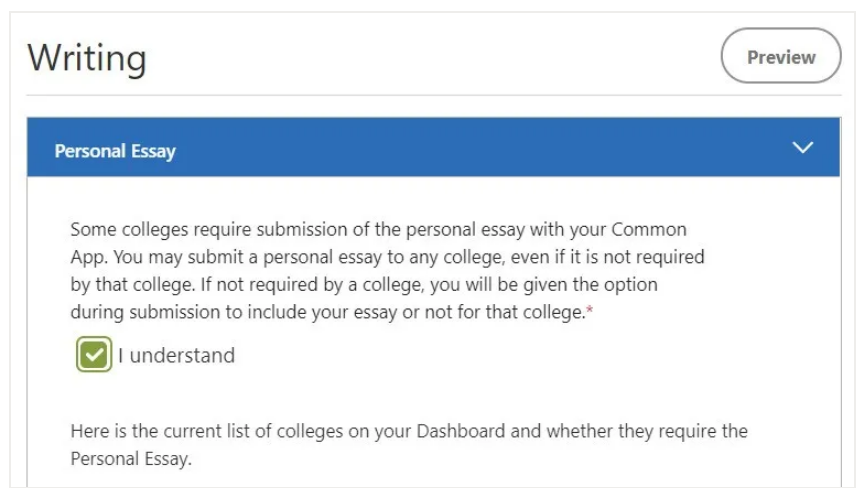
Task: Click the line starting with during submission
Action: pos(331,312)
